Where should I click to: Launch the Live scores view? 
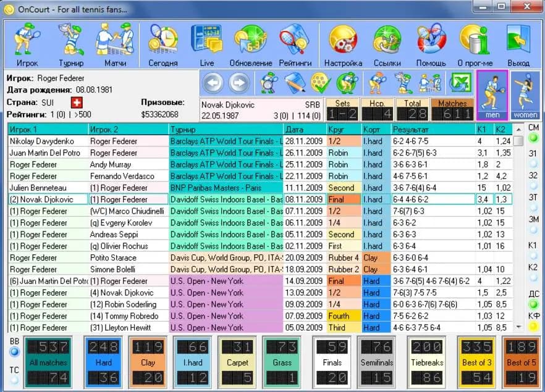tap(207, 45)
